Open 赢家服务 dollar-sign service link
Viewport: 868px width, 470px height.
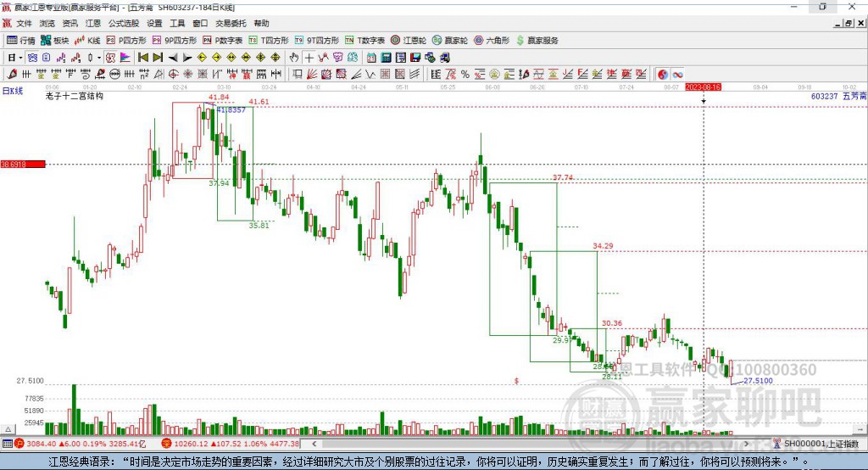537,41
